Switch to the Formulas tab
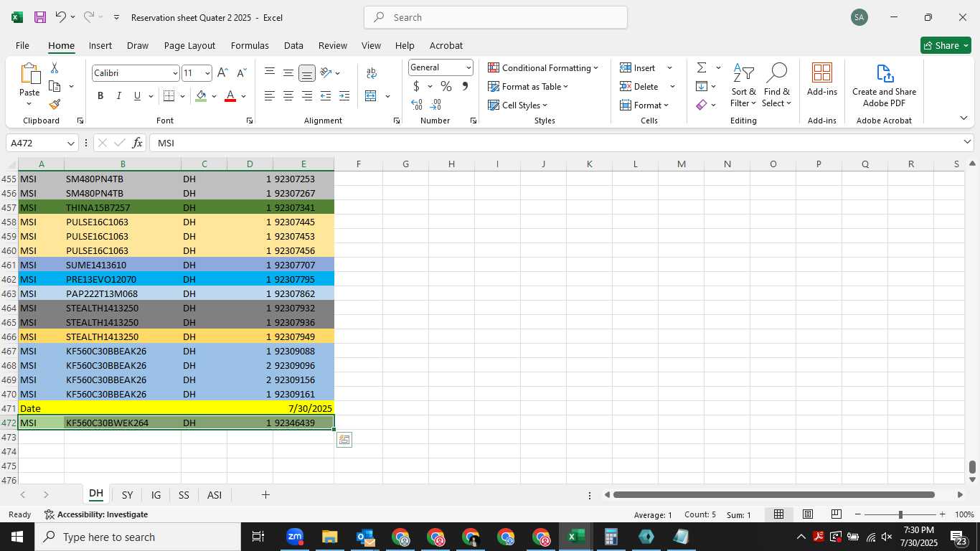 point(250,45)
